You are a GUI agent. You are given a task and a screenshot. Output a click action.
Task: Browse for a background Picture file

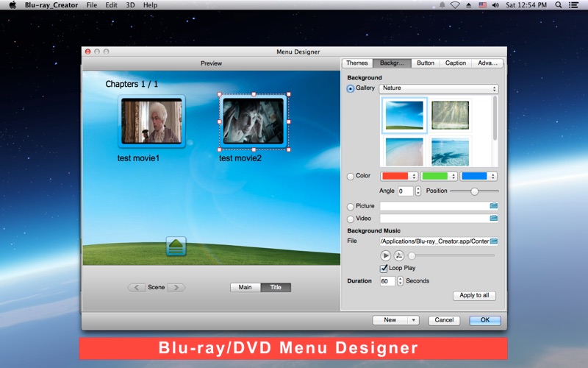pyautogui.click(x=493, y=206)
